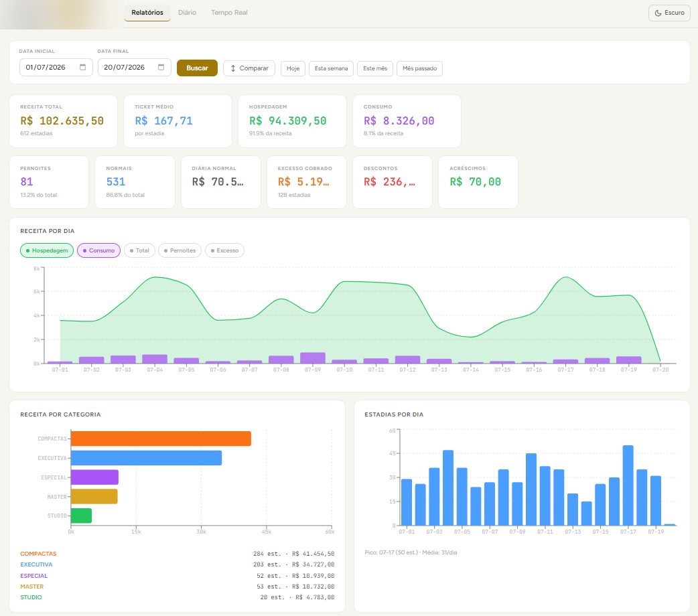Screen dimensions: 698x616
Task: Go to the Tempo Real tab
Action: point(229,13)
